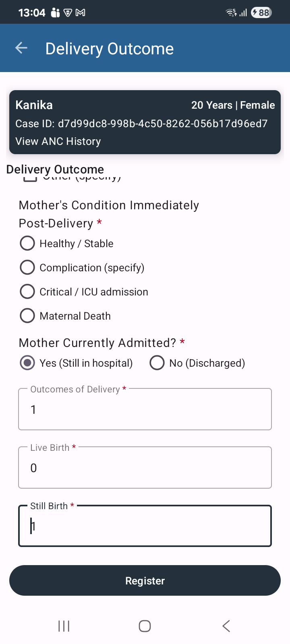Tap the battery indicator in status bar
This screenshot has height=644, width=290.
tap(261, 13)
